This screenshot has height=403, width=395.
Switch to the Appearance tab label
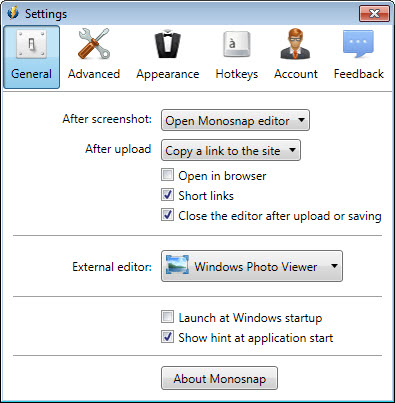[x=168, y=74]
